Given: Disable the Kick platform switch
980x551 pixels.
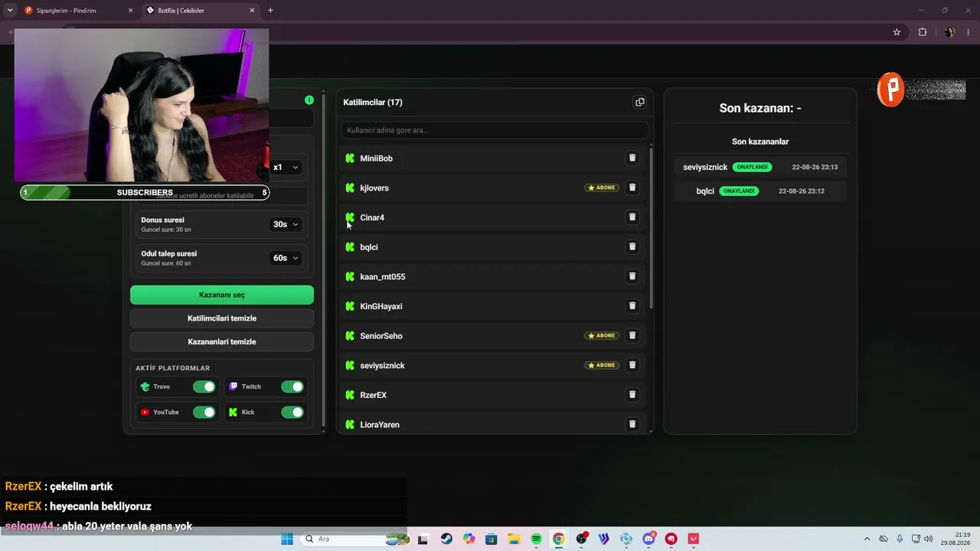Looking at the screenshot, I should click(x=292, y=412).
